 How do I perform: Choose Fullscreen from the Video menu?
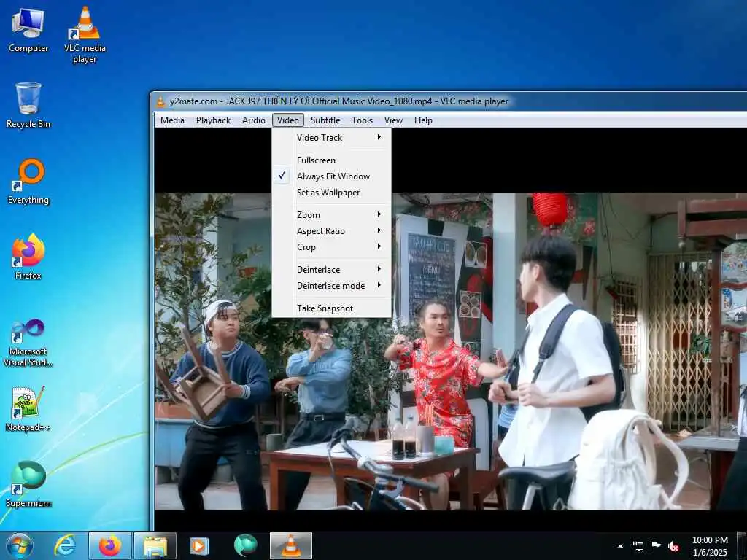click(x=332, y=160)
